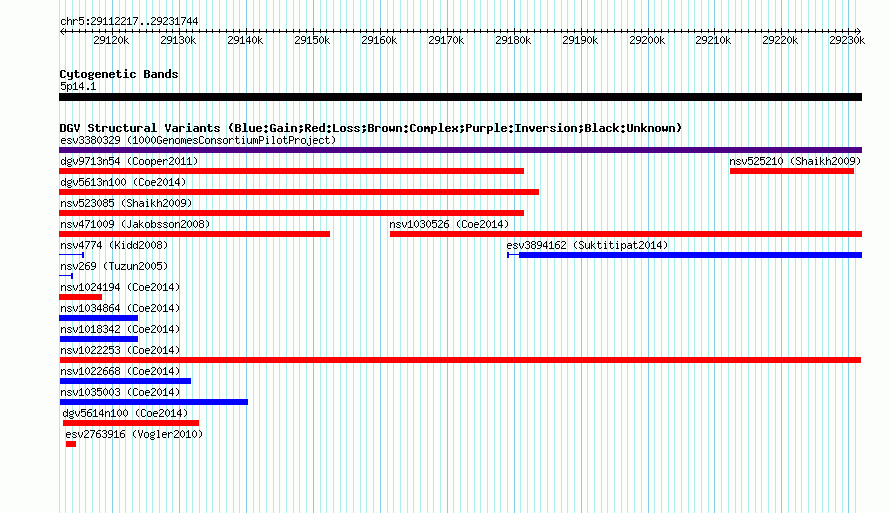Click the nsv1024194 short red bar
This screenshot has height=513, width=890.
[x=81, y=297]
